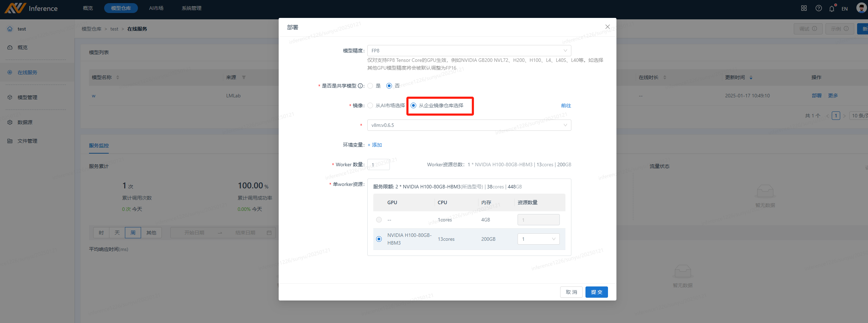Select 从AI市场选择 image source
Screen dimensions: 868x323
pyautogui.click(x=370, y=105)
